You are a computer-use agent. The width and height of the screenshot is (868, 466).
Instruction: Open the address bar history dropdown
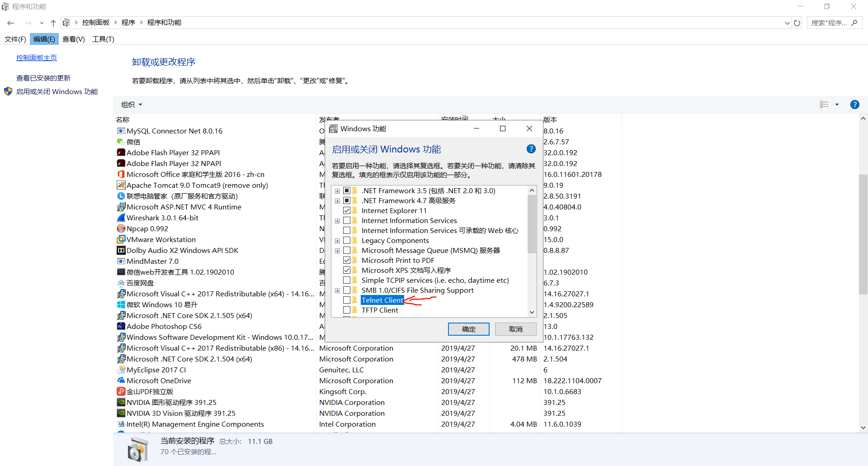788,23
